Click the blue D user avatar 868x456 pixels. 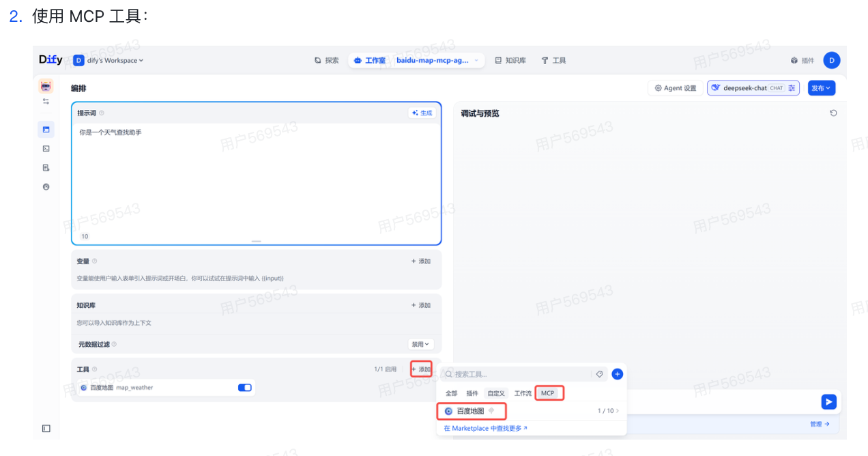pyautogui.click(x=831, y=60)
